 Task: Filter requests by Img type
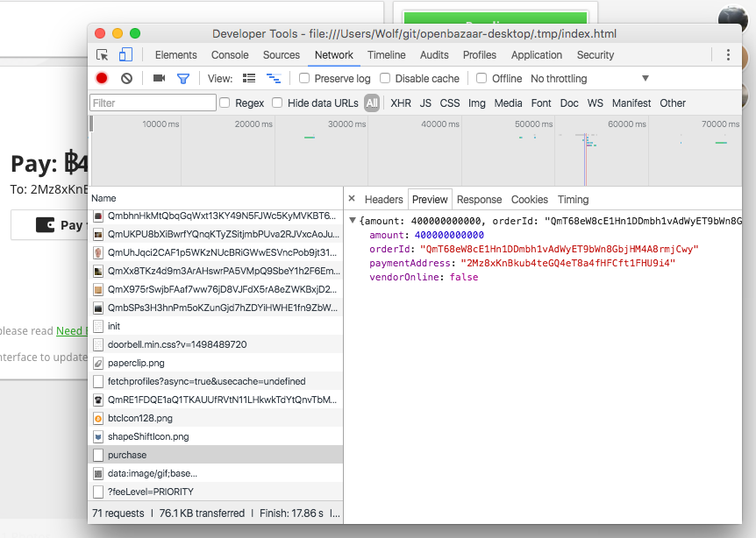click(x=477, y=103)
